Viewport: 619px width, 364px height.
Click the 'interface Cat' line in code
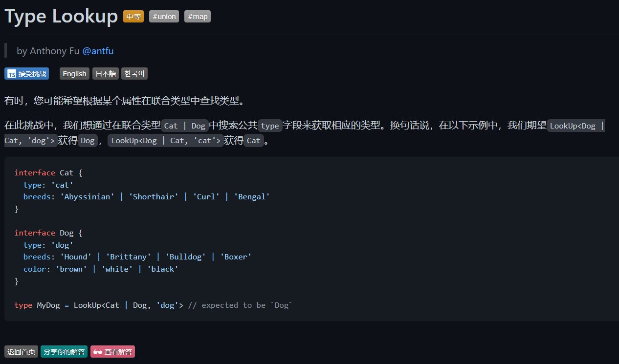(44, 172)
